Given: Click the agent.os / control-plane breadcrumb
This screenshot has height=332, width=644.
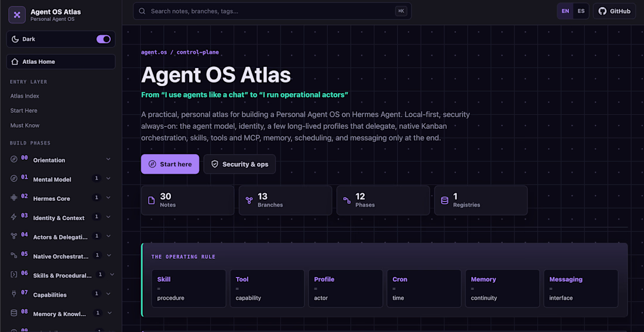Looking at the screenshot, I should (x=180, y=52).
